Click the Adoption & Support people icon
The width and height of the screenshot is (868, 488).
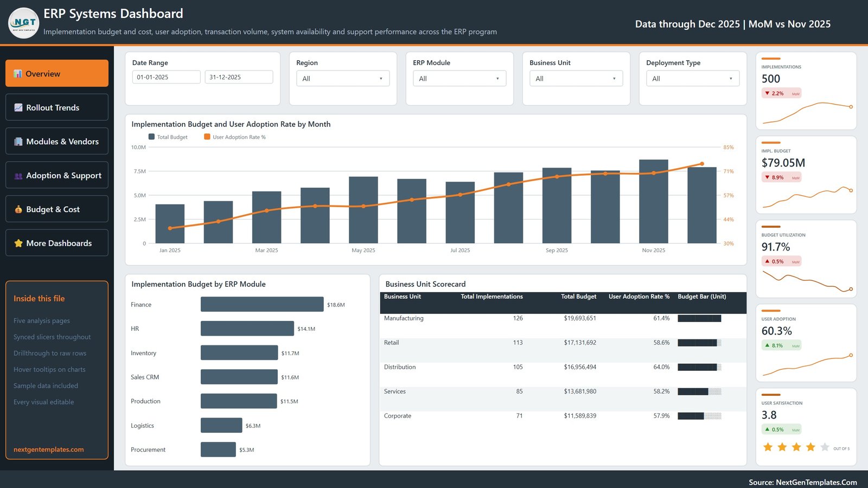click(x=18, y=176)
